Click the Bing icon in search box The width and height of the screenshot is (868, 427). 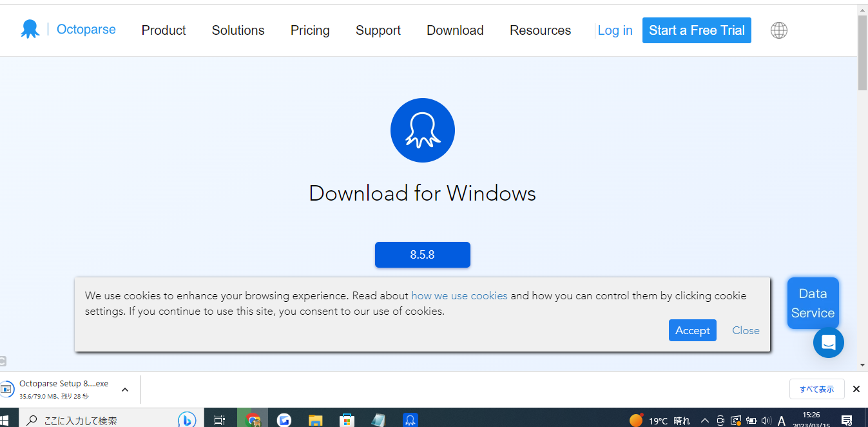[187, 420]
